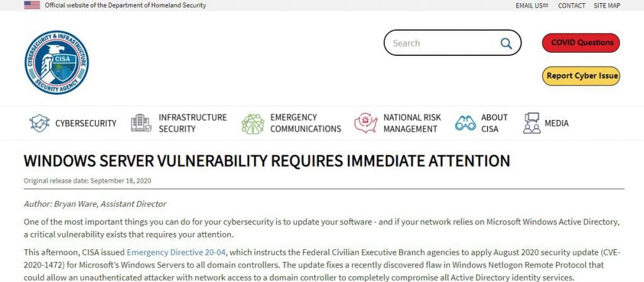Image resolution: width=644 pixels, height=282 pixels.
Task: Open the National Risk Management menu
Action: [x=412, y=123]
